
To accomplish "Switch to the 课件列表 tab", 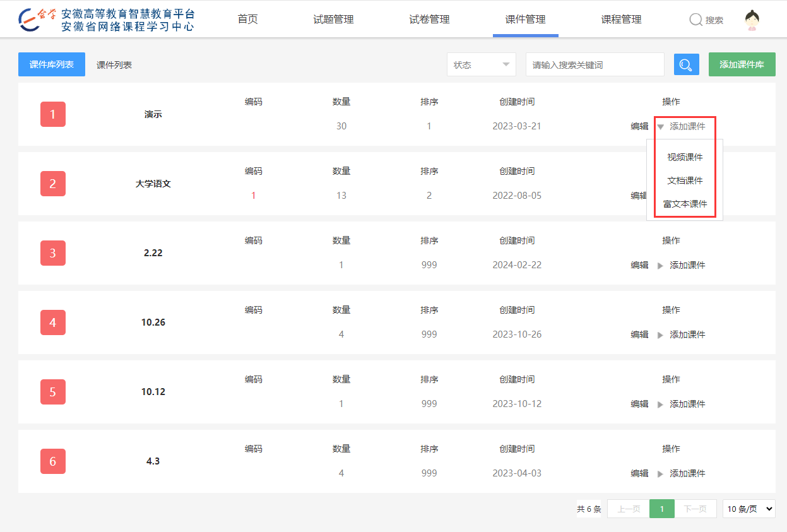I will pos(114,65).
